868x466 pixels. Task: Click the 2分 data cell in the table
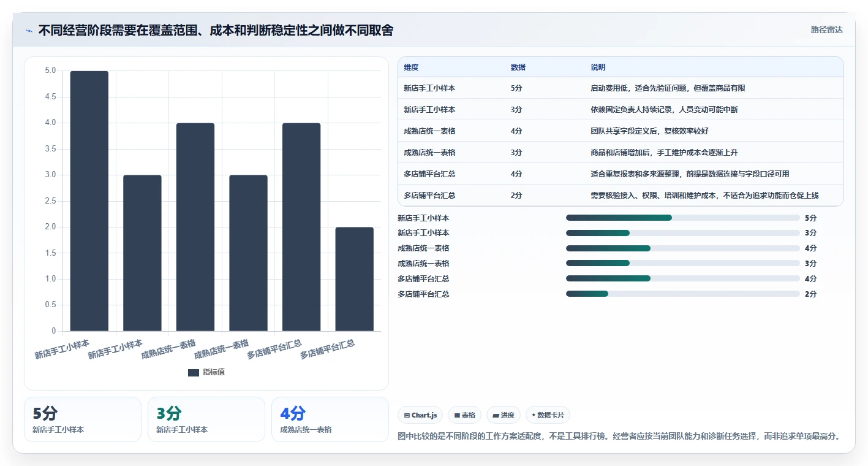pyautogui.click(x=516, y=196)
